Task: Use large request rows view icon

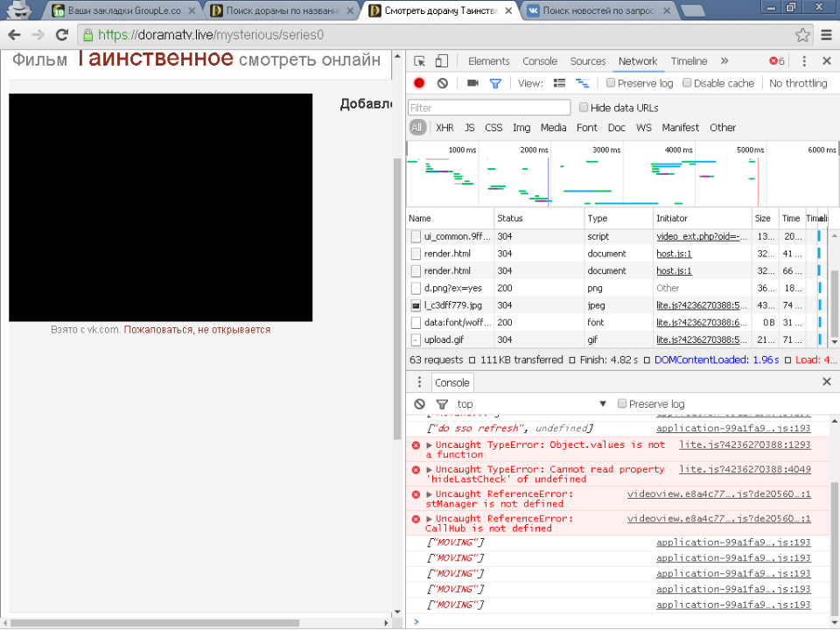Action: [x=559, y=83]
